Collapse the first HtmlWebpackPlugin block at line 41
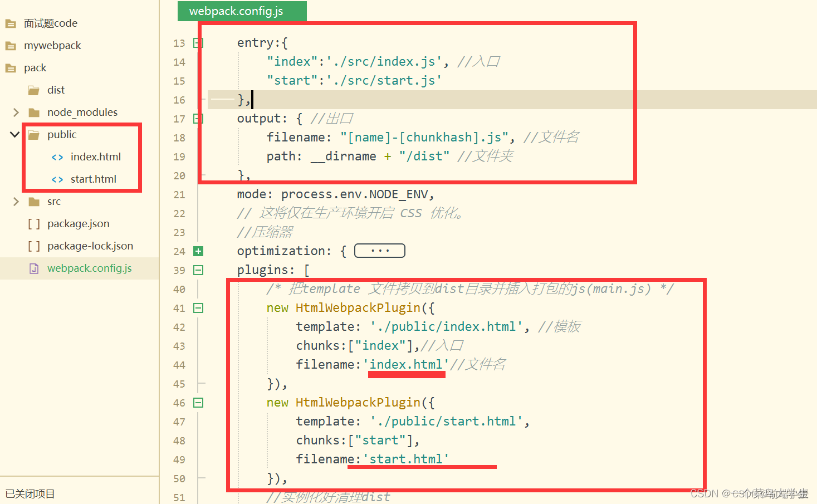This screenshot has width=817, height=504. 198,308
